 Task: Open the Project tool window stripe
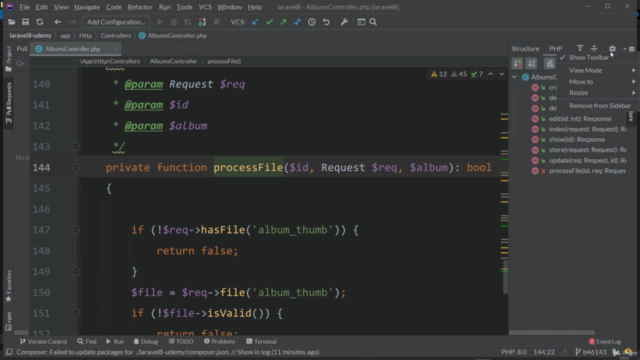pyautogui.click(x=9, y=58)
